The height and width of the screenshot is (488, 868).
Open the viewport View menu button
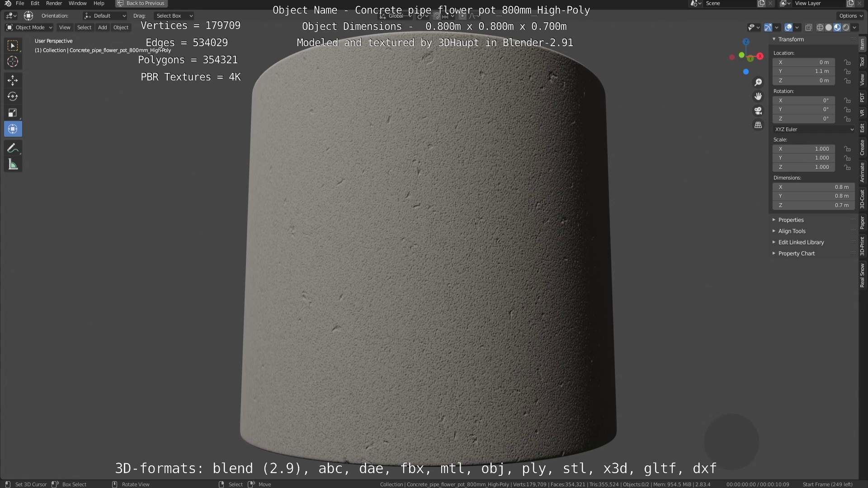(x=65, y=28)
